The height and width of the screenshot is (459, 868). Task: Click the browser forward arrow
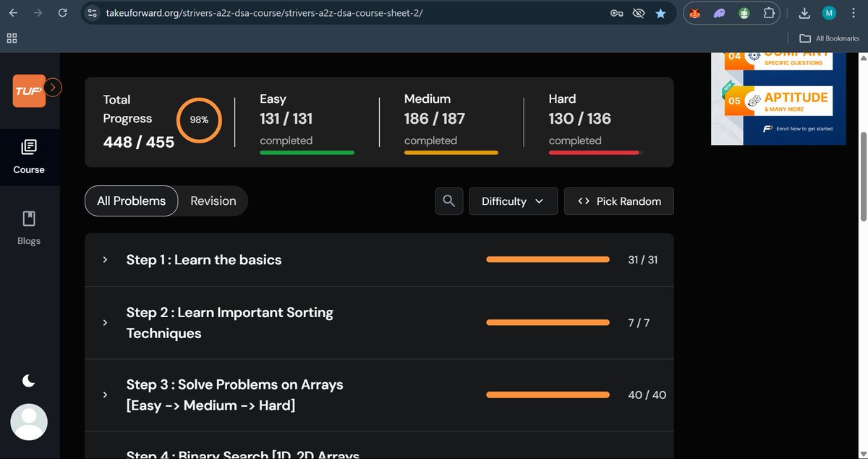click(x=38, y=13)
